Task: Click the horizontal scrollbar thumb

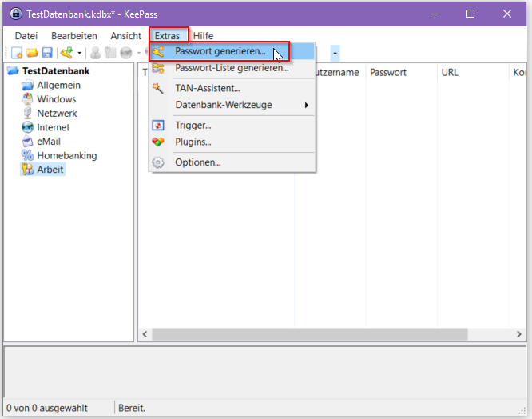Action: pos(310,334)
